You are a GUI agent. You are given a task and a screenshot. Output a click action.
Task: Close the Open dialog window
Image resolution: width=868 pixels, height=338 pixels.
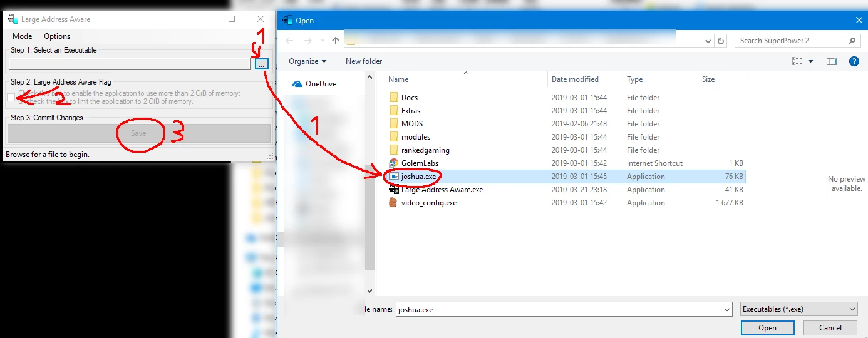(x=859, y=20)
